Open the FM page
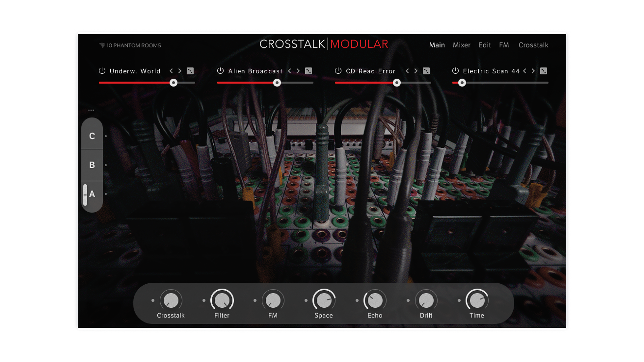644x362 pixels. point(504,45)
